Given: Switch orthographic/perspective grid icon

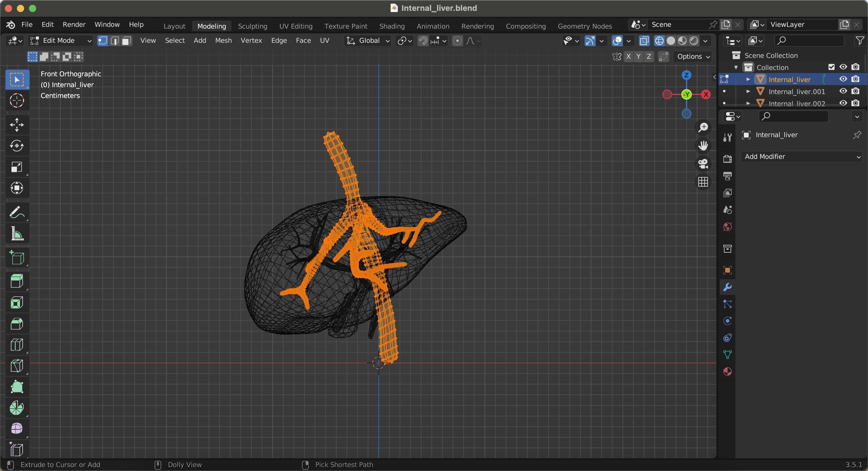Looking at the screenshot, I should click(x=703, y=182).
